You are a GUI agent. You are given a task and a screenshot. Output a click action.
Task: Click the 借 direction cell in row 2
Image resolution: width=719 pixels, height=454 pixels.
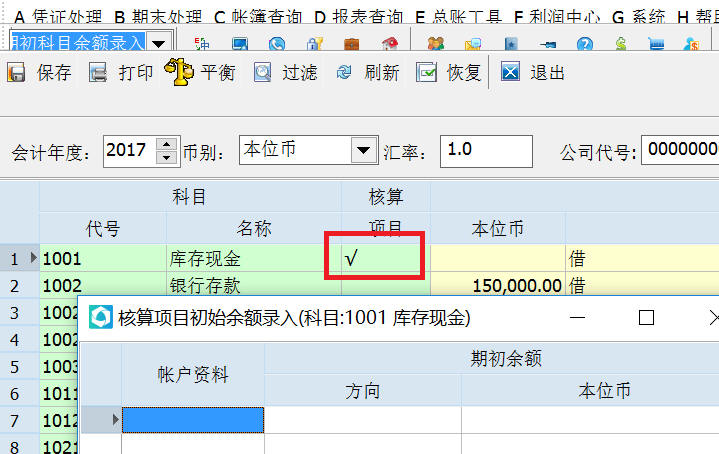click(642, 284)
